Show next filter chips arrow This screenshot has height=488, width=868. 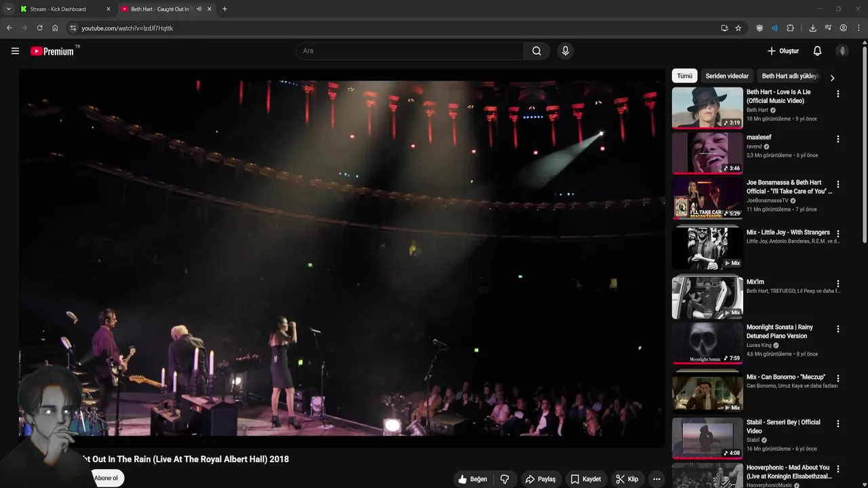(832, 77)
